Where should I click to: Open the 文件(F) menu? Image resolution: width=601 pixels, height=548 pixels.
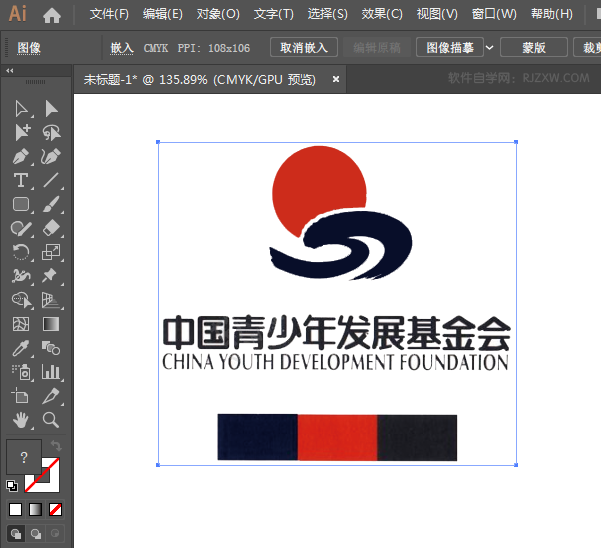109,14
